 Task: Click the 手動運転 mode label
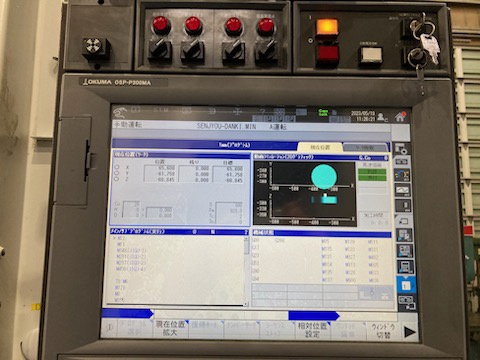pyautogui.click(x=128, y=125)
